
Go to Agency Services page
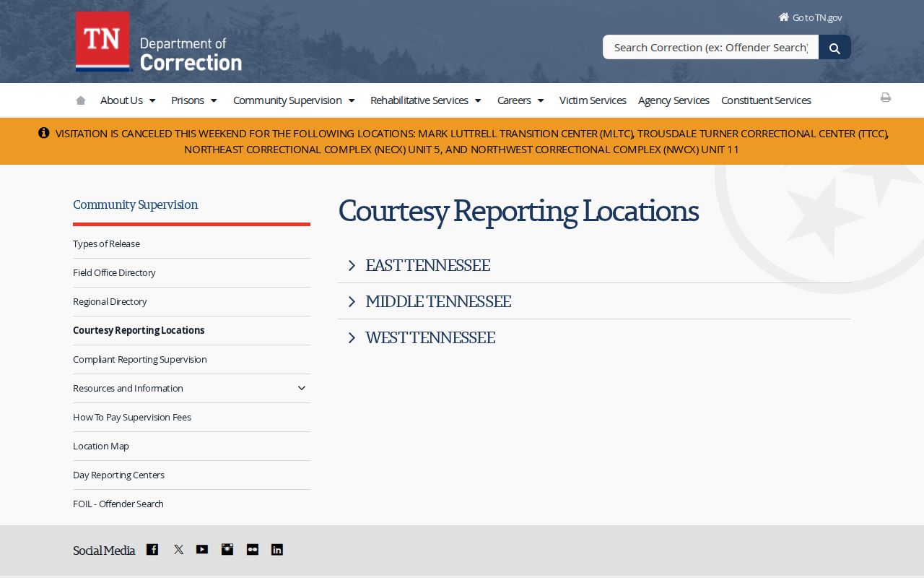pos(674,100)
